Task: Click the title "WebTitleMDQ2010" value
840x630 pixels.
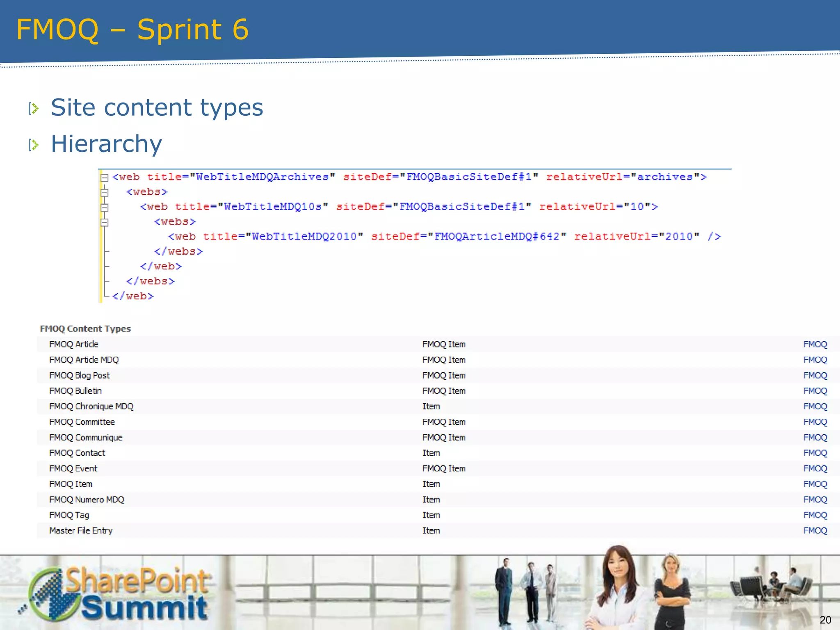Action: (304, 236)
